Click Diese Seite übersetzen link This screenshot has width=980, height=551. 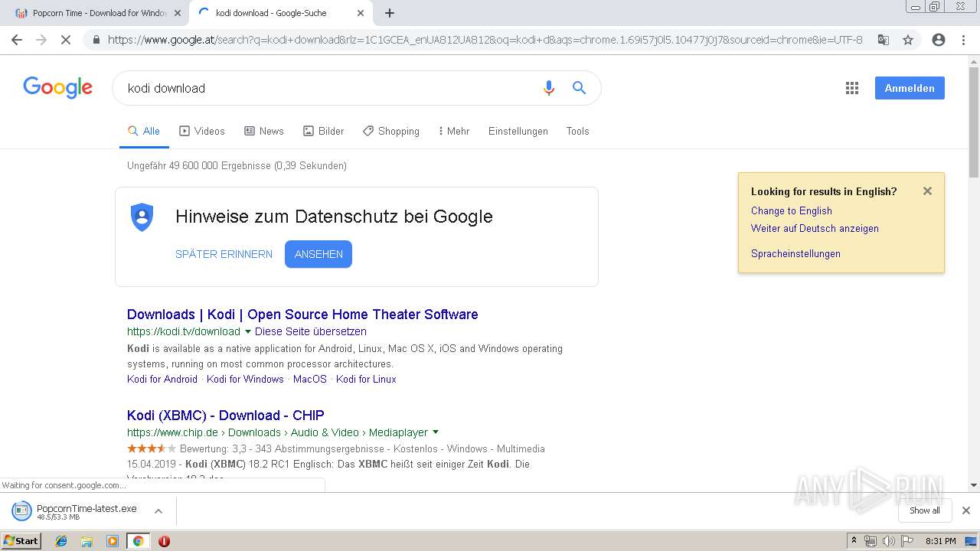pyautogui.click(x=311, y=332)
